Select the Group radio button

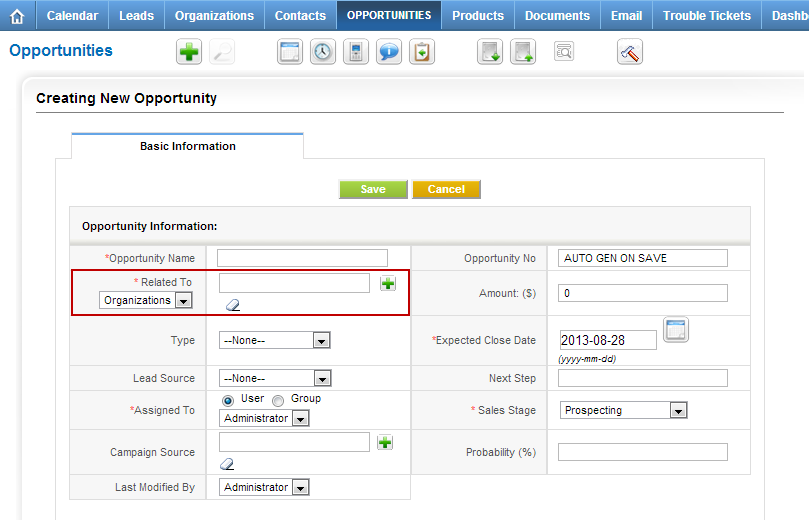[278, 399]
